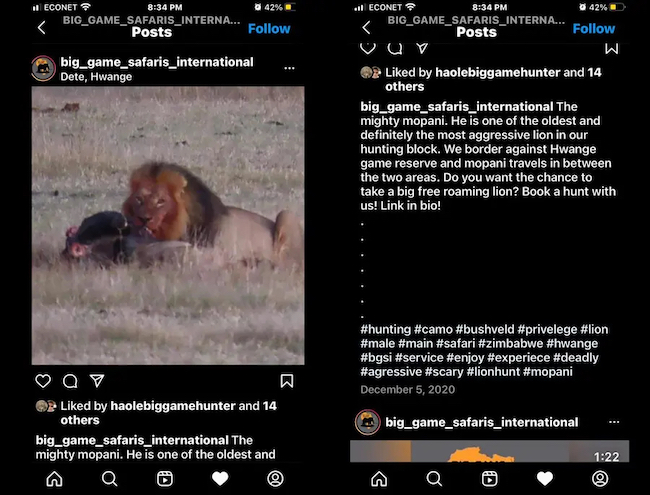Open Profile icon in right bottom bar
Image resolution: width=650 pixels, height=495 pixels.
tap(600, 479)
